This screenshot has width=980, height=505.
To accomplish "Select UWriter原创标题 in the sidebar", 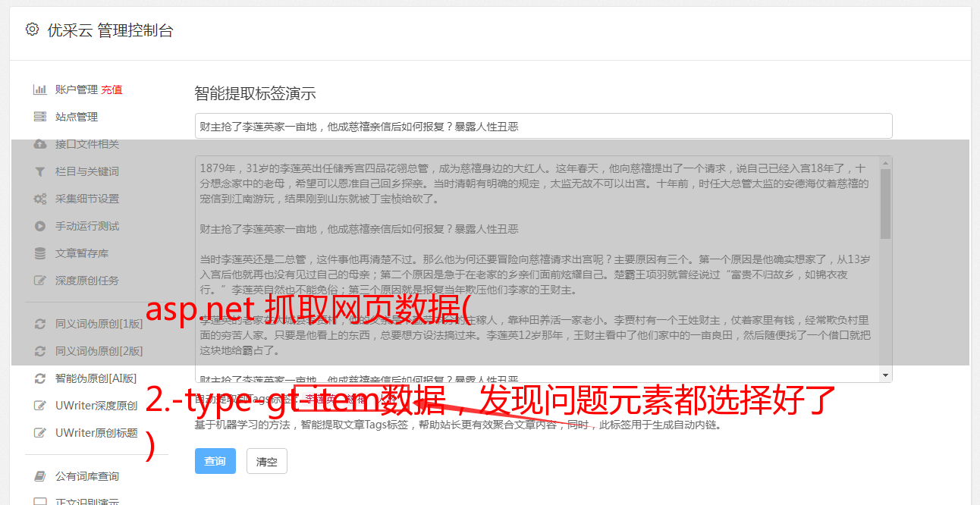I will click(96, 433).
